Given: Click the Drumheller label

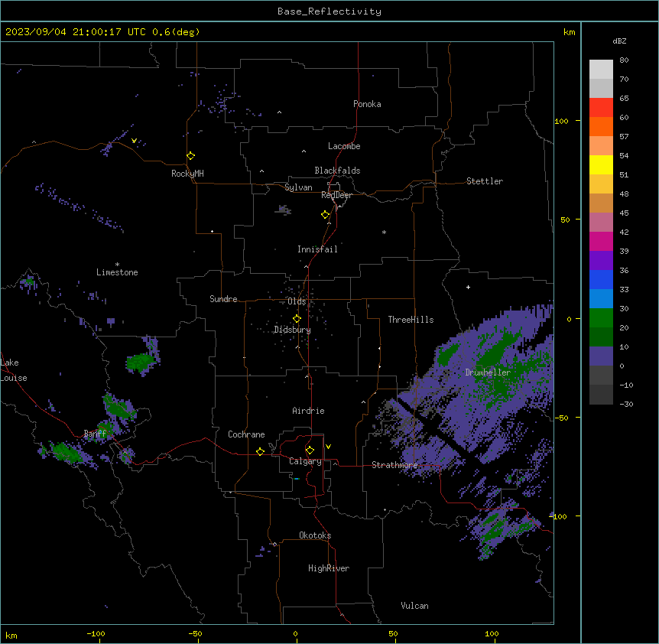Looking at the screenshot, I should coord(488,372).
